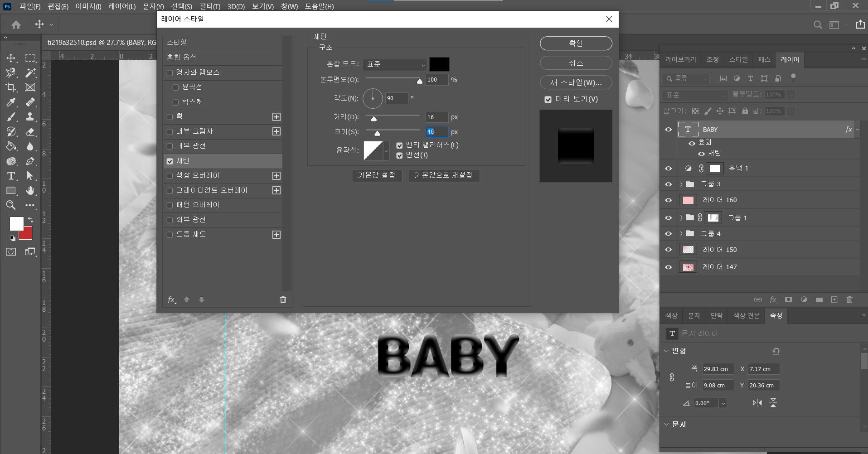Choose the Eraser tool
This screenshot has width=868, height=454.
click(x=30, y=132)
